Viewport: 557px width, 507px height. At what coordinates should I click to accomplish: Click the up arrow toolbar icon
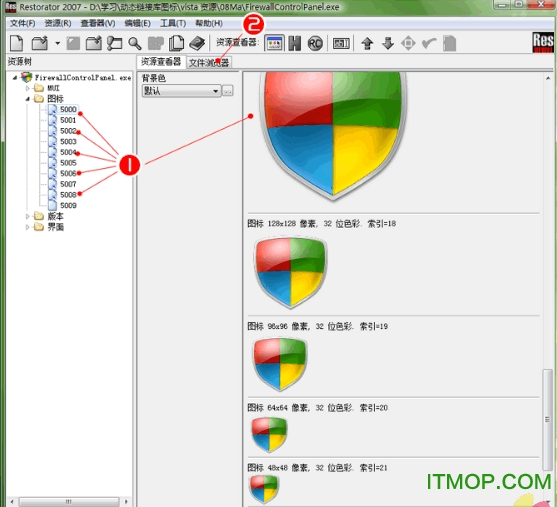[x=367, y=44]
